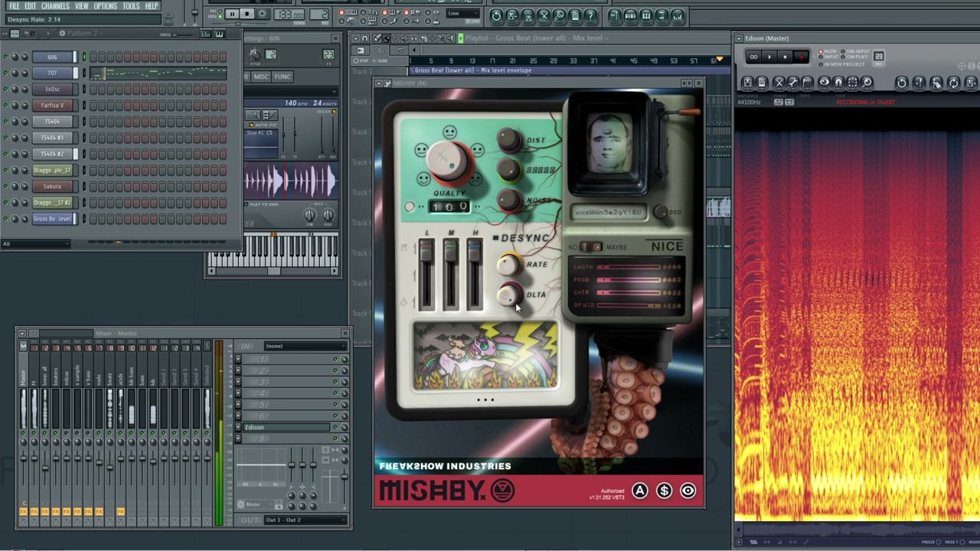Open the TOOLS menu
The image size is (980, 551).
pos(131,6)
